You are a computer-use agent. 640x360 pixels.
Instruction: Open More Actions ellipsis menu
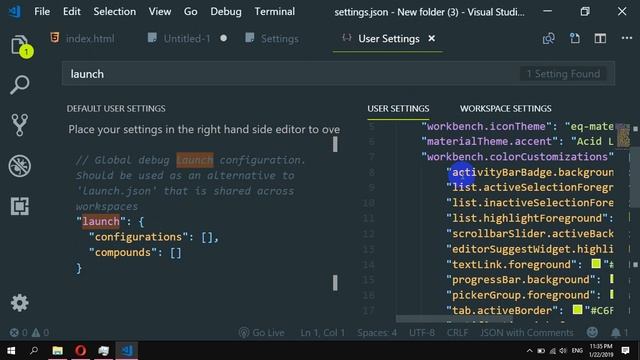pyautogui.click(x=627, y=38)
